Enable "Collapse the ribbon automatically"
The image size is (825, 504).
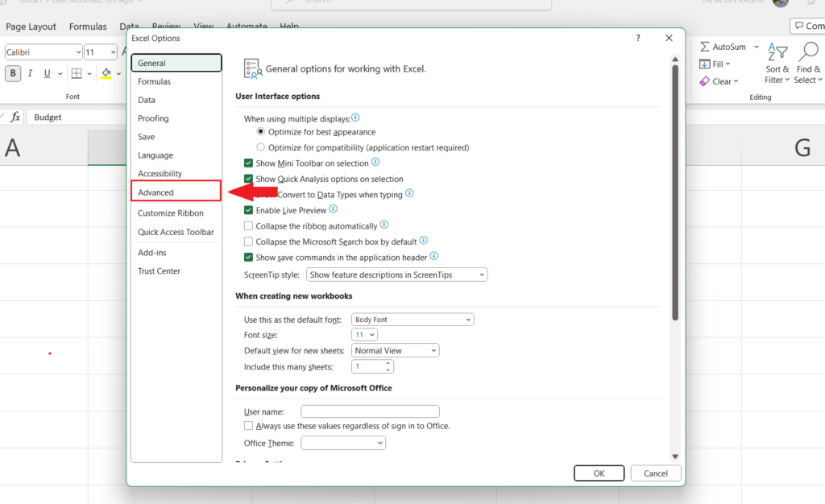(x=249, y=225)
